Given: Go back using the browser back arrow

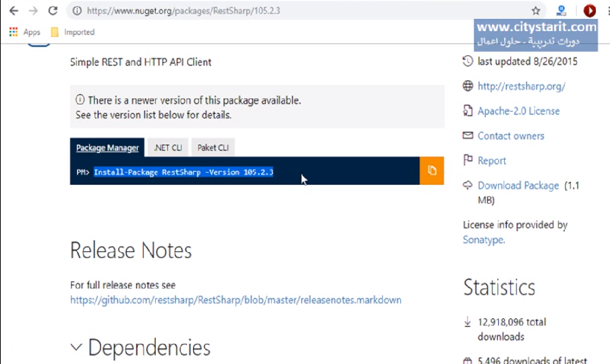Looking at the screenshot, I should (x=13, y=11).
